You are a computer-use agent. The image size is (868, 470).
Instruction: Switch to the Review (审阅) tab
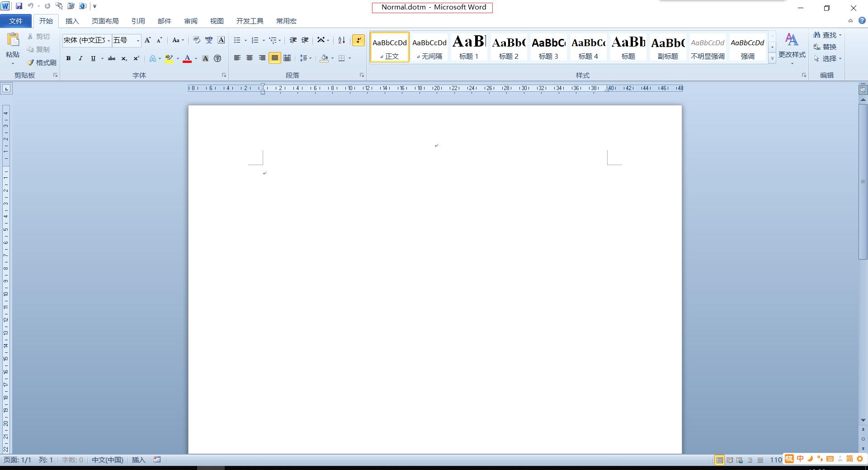click(190, 21)
